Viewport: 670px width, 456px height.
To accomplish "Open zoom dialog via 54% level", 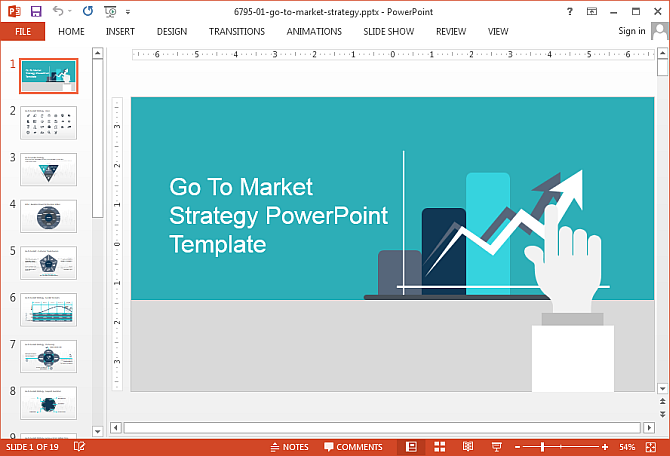I will pyautogui.click(x=627, y=447).
